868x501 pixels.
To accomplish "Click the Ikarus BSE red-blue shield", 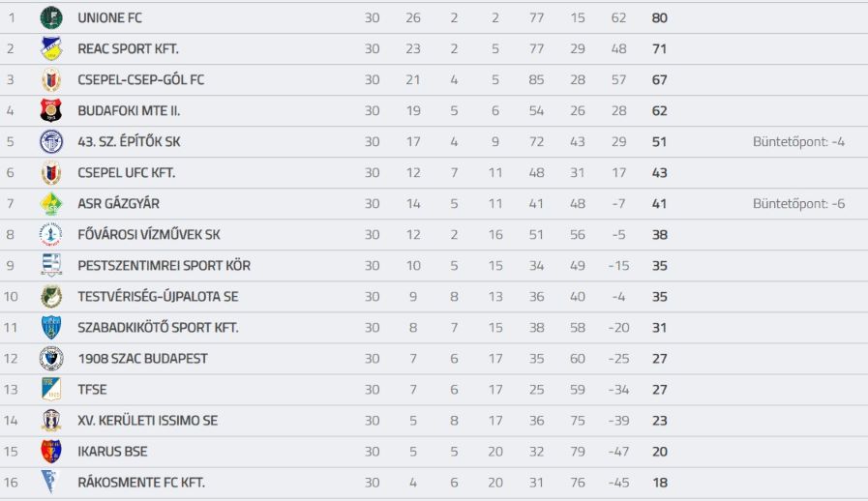I will tap(51, 452).
